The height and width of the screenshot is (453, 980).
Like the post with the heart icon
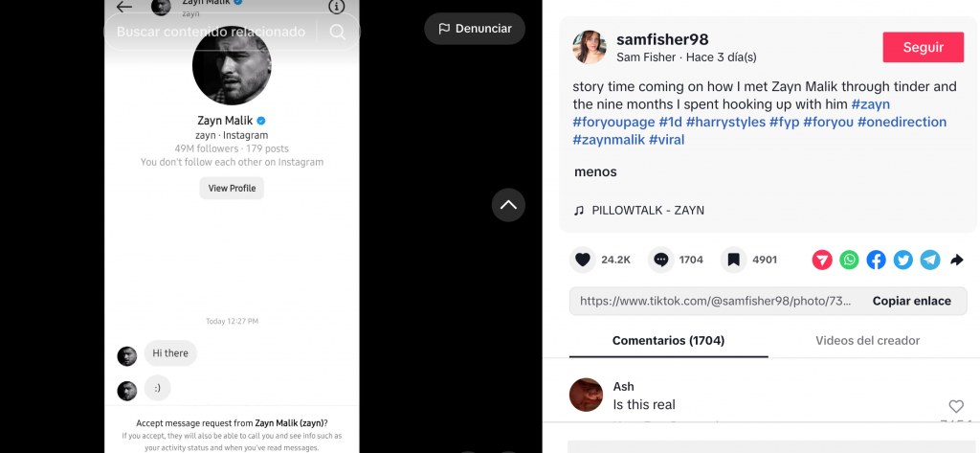point(583,260)
